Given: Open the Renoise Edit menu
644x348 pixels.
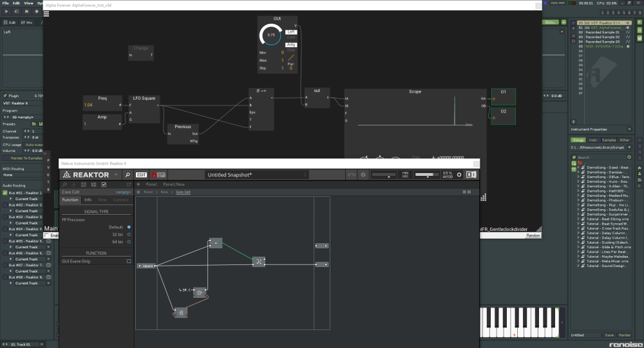Looking at the screenshot, I should [x=16, y=3].
